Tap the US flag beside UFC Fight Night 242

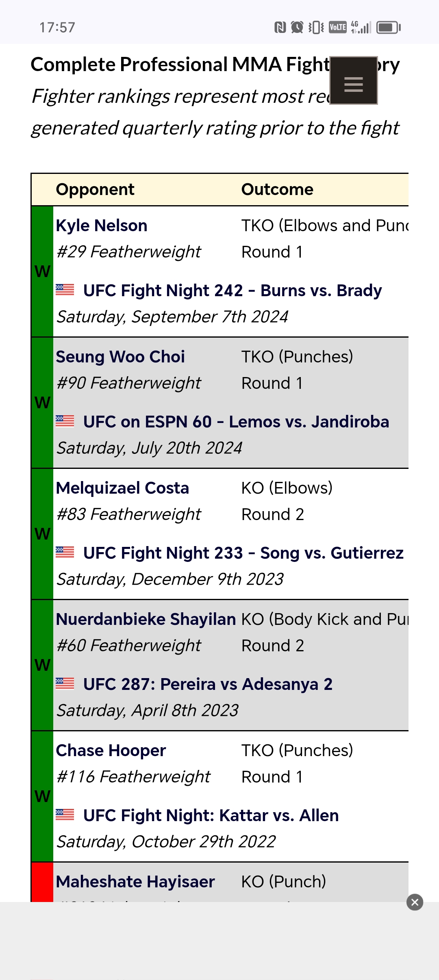tap(65, 290)
